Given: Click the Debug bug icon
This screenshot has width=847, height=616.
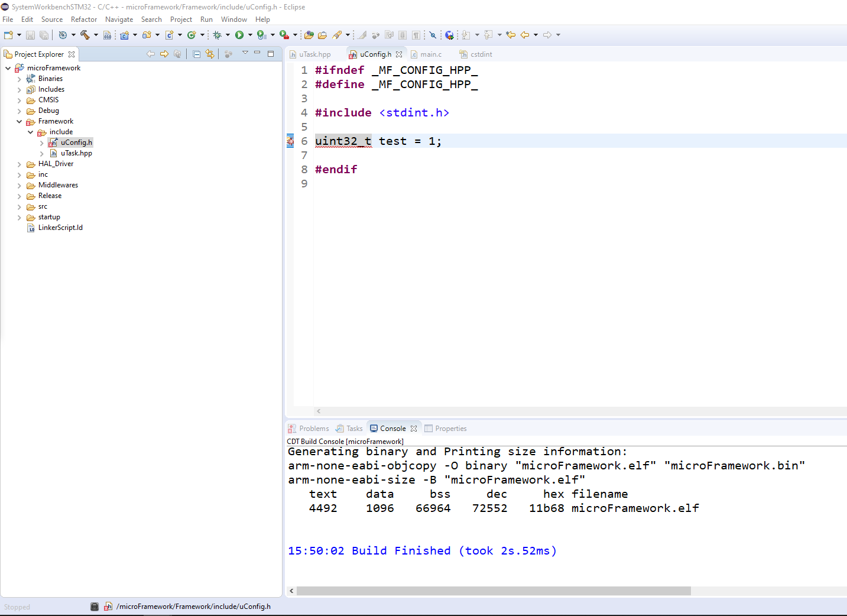Looking at the screenshot, I should (x=217, y=35).
